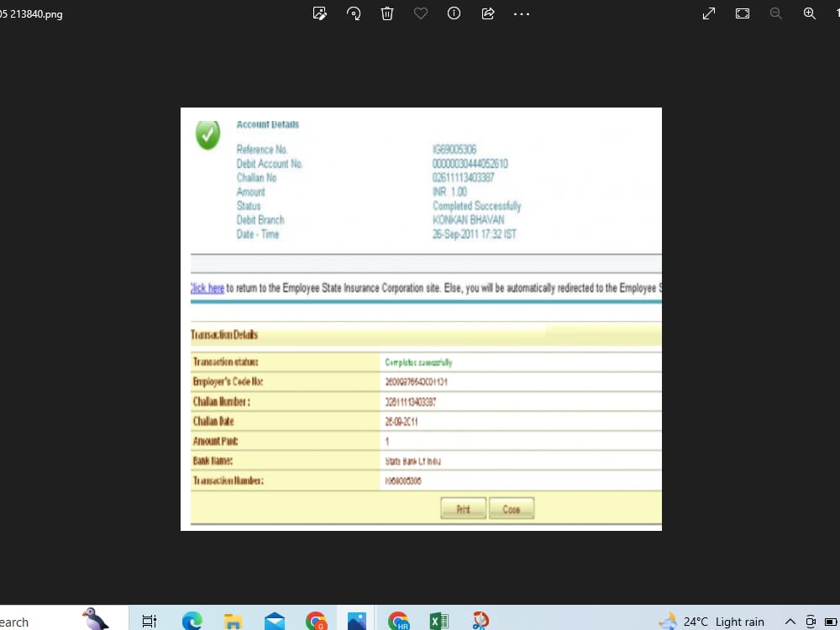
Task: Open Excel from the taskbar
Action: coord(439,621)
